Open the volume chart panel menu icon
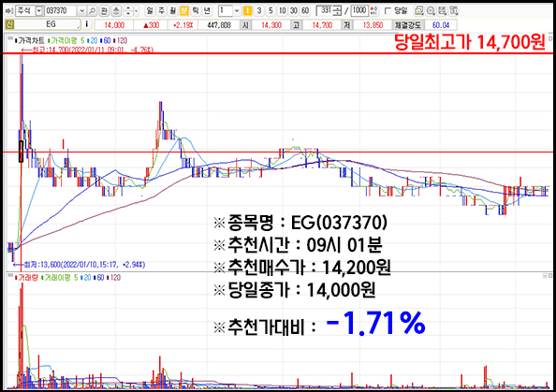This screenshot has width=556, height=392. point(10,275)
